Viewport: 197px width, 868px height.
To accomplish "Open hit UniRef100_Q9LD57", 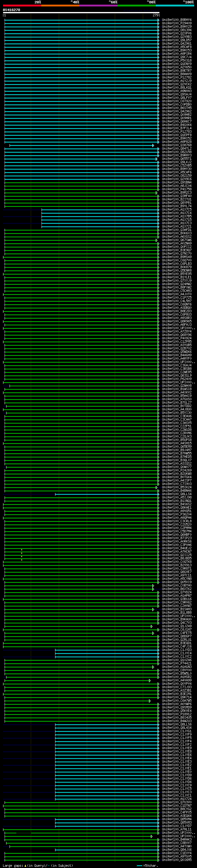I will tap(177, 40).
